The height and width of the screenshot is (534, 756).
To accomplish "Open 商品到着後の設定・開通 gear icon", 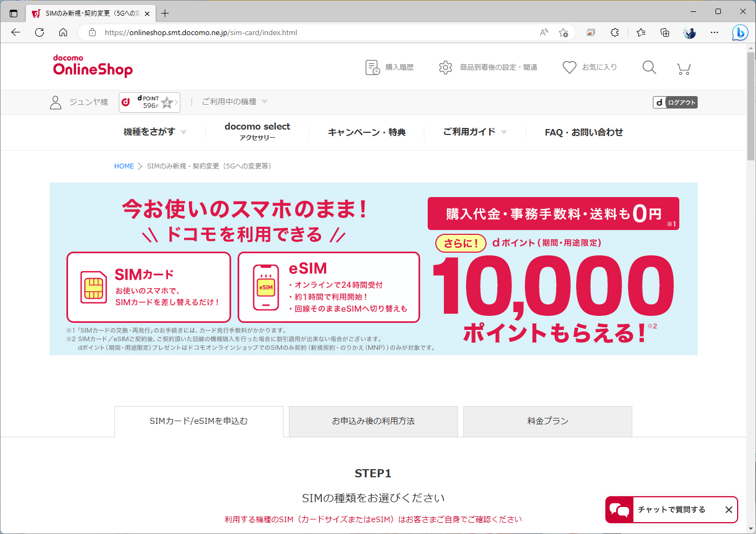I will pyautogui.click(x=446, y=67).
